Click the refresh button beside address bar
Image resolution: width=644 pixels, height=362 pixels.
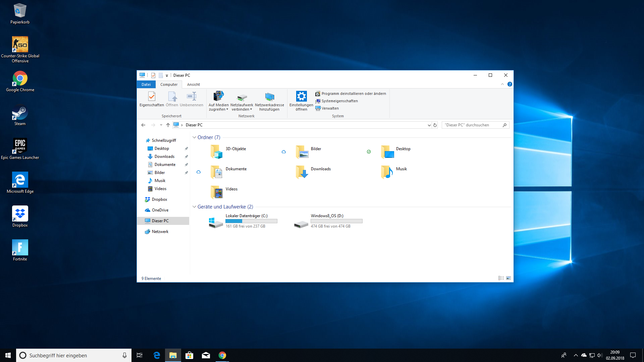[435, 125]
